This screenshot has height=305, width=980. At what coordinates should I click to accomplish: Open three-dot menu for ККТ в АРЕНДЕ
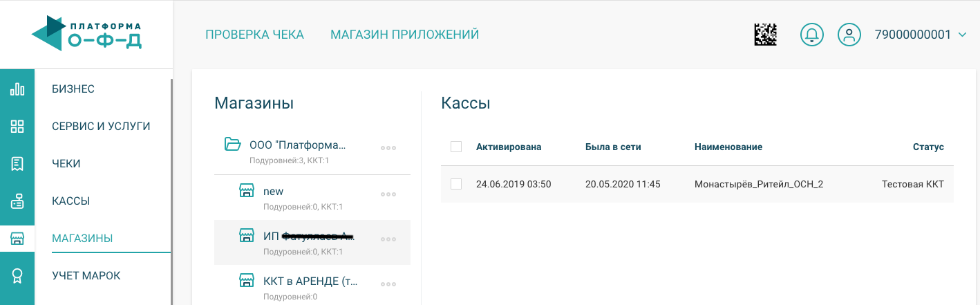point(388,284)
